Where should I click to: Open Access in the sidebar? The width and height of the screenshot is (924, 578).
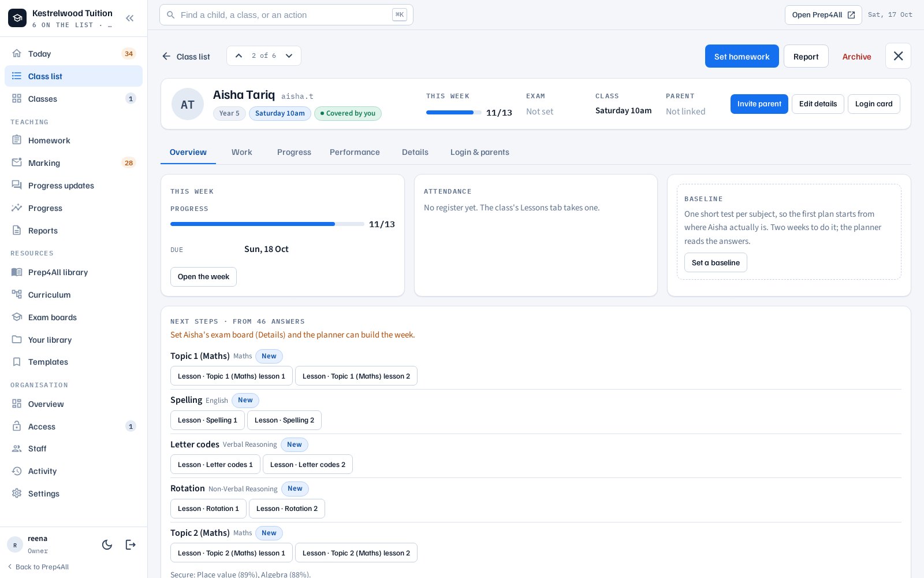(x=73, y=427)
